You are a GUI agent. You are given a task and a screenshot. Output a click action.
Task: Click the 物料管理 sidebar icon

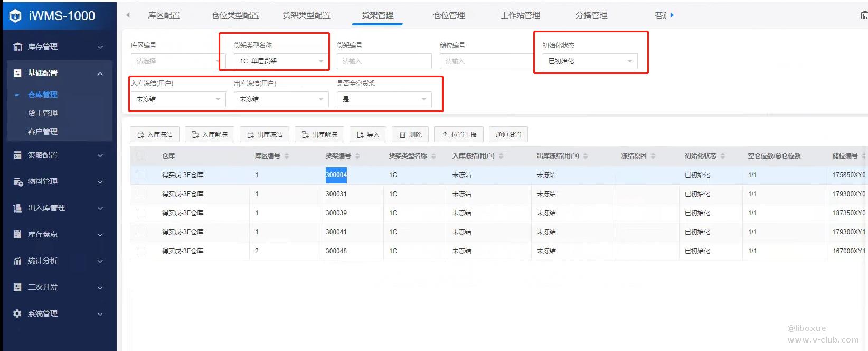17,181
